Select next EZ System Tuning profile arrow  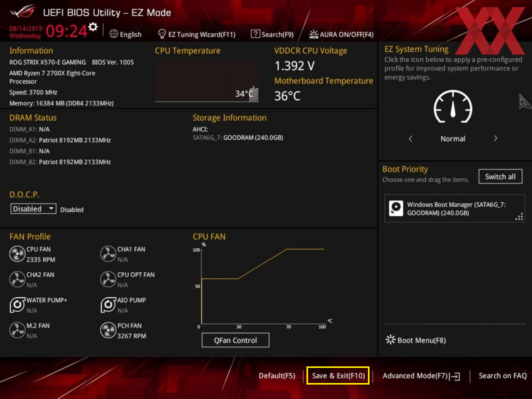pyautogui.click(x=496, y=139)
